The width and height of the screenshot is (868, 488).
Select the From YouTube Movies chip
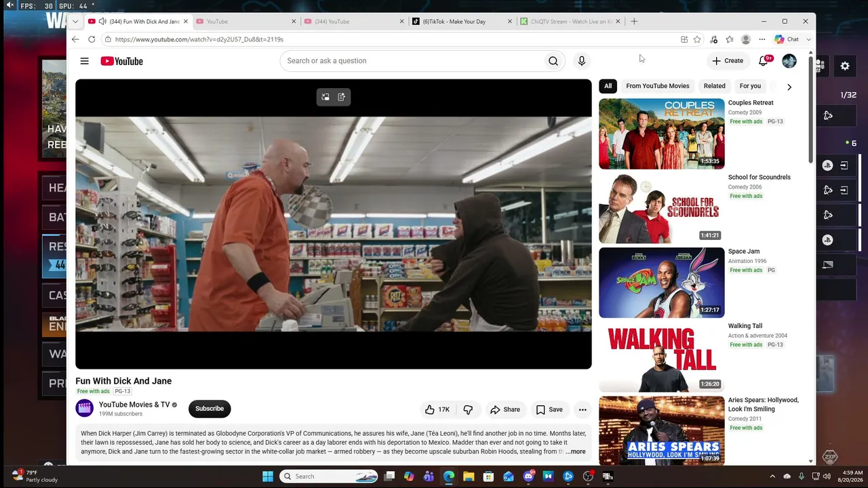point(658,86)
